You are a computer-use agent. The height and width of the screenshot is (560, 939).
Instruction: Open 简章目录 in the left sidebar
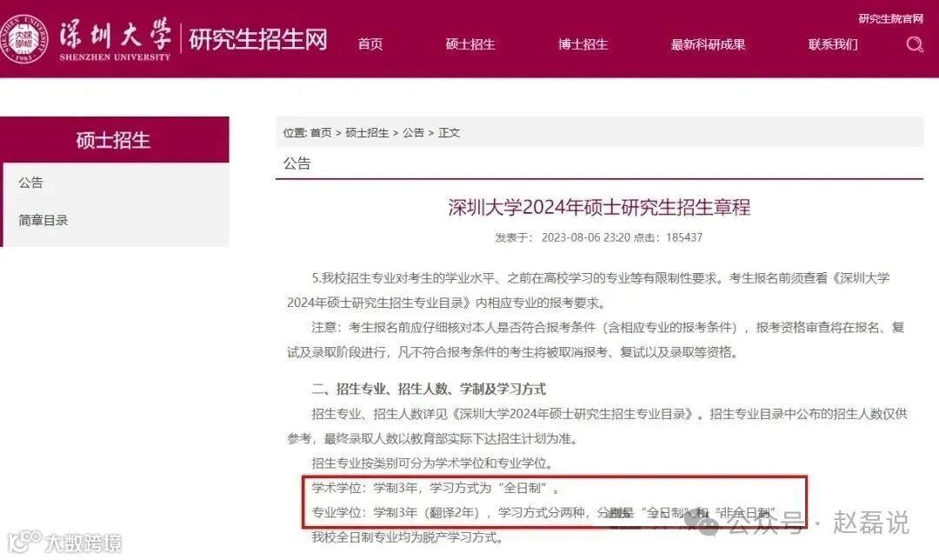(x=43, y=220)
